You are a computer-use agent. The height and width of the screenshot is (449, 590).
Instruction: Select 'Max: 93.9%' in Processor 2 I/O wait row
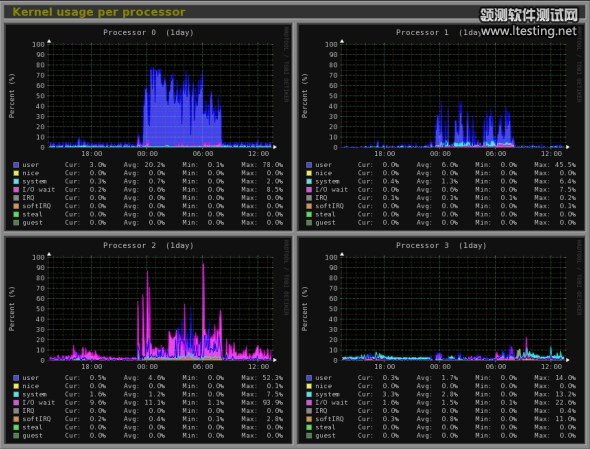pos(262,403)
